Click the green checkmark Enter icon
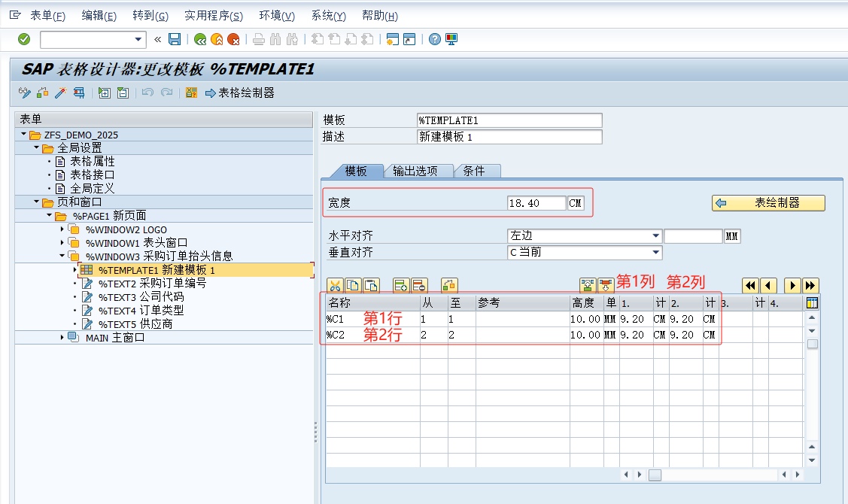The width and height of the screenshot is (848, 504). tap(24, 39)
